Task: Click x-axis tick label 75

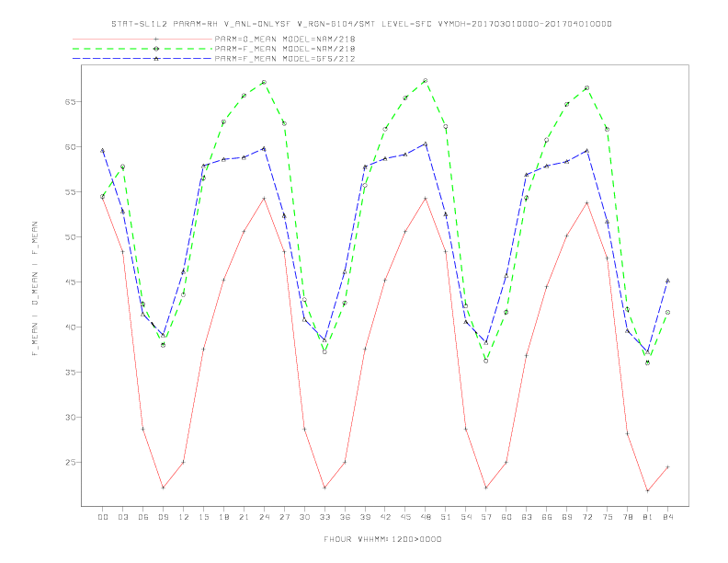Action: 608,517
